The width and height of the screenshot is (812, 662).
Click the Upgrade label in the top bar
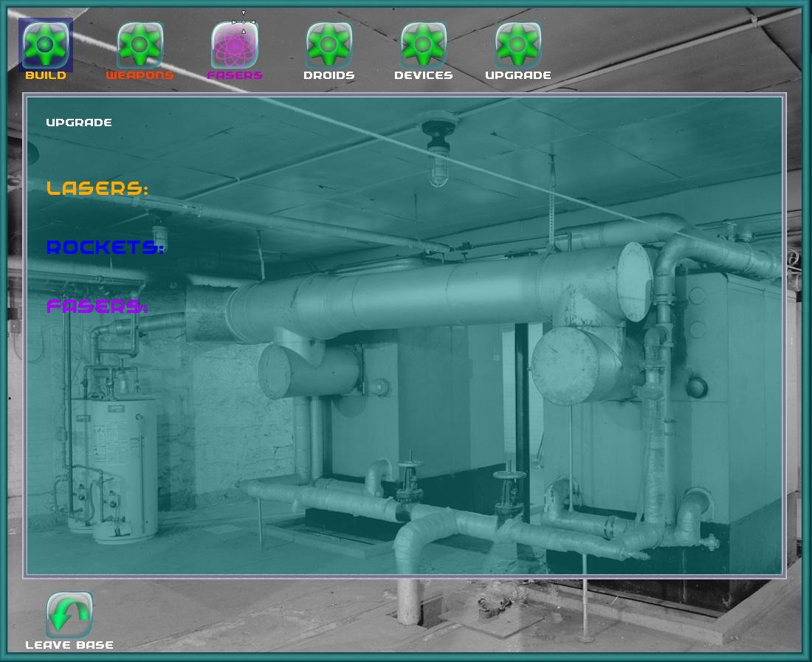click(518, 75)
